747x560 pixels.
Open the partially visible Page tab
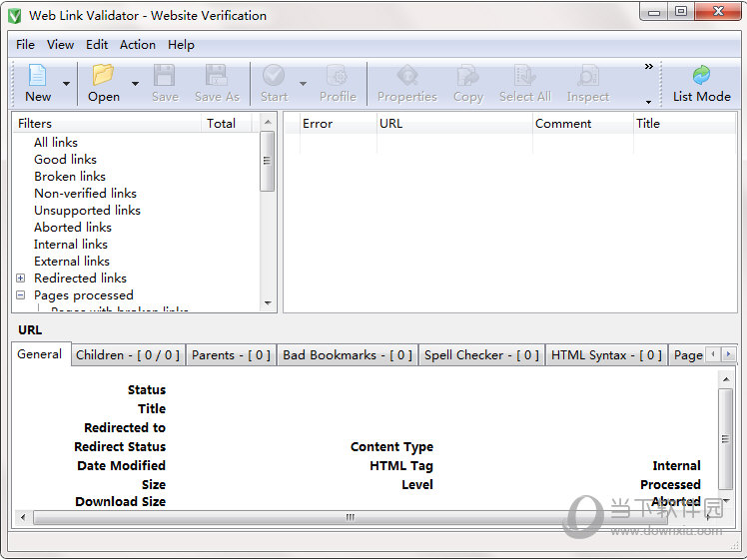(687, 355)
